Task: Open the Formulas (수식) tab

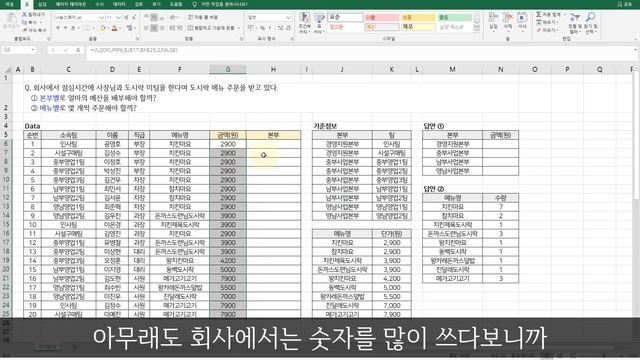Action: tap(99, 4)
